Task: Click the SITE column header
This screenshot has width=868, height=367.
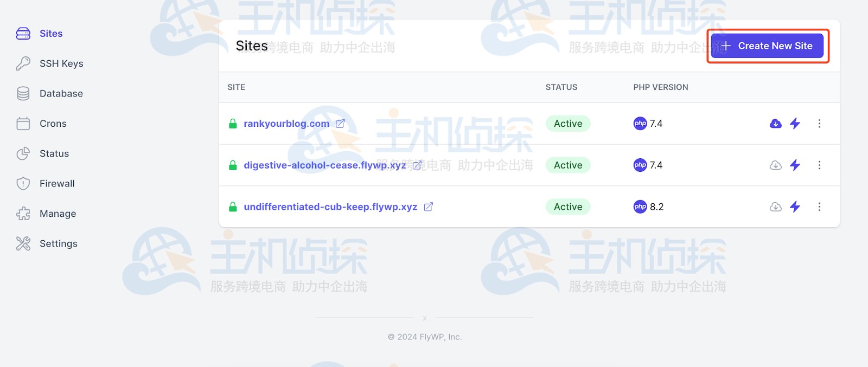Action: [237, 87]
